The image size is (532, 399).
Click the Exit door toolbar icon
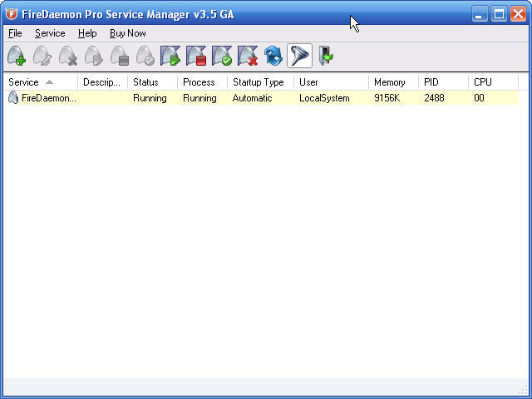tap(326, 56)
